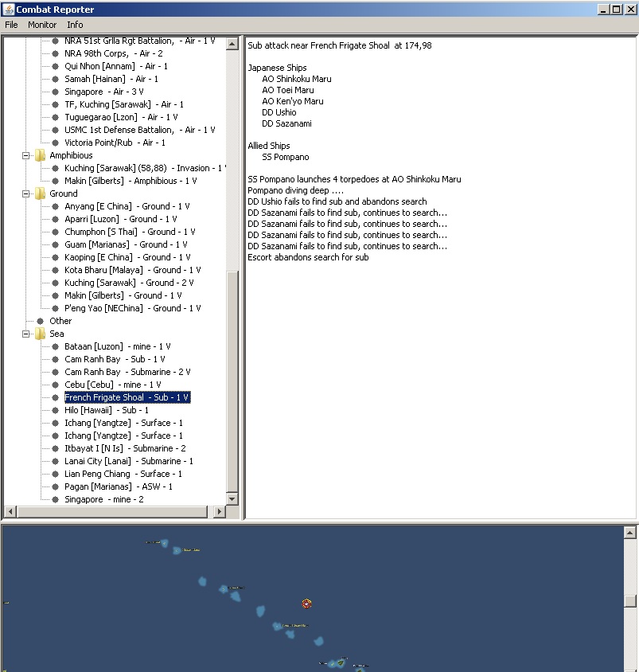Select Qui Nhon [Annam] Air report
The image size is (639, 672).
pos(116,66)
